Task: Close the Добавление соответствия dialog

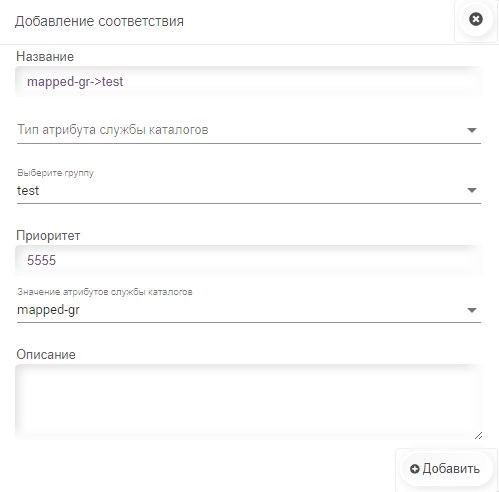Action: tap(476, 19)
